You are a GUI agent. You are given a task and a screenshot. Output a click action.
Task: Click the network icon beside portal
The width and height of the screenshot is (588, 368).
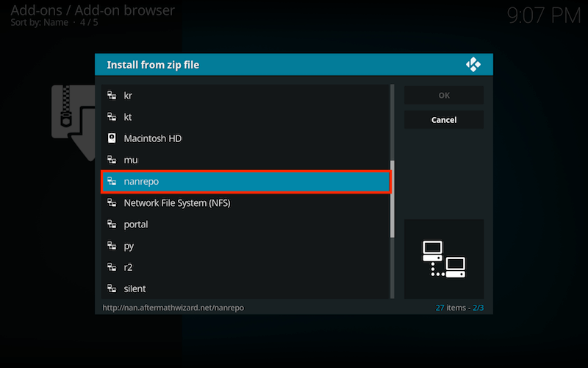[112, 224]
